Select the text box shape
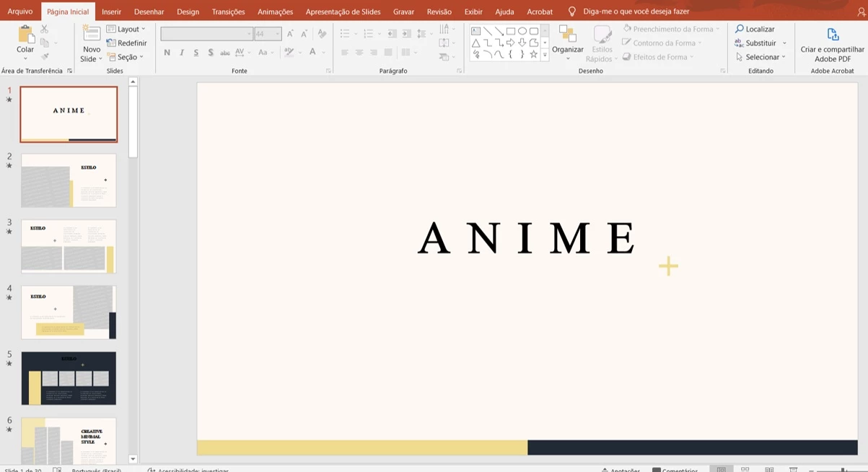Image resolution: width=868 pixels, height=472 pixels. coord(475,31)
